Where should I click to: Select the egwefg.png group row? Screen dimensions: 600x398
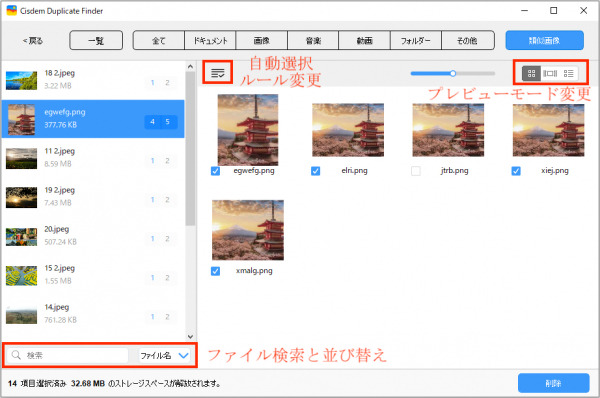pos(93,119)
